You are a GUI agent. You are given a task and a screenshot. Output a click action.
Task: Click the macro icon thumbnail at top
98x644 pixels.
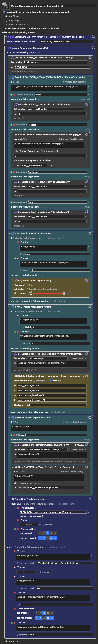point(6,5)
